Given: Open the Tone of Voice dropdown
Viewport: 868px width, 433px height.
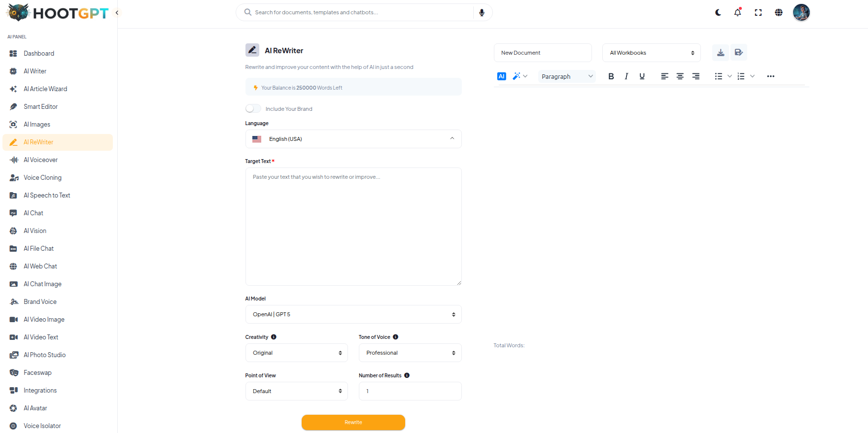Looking at the screenshot, I should coord(410,353).
